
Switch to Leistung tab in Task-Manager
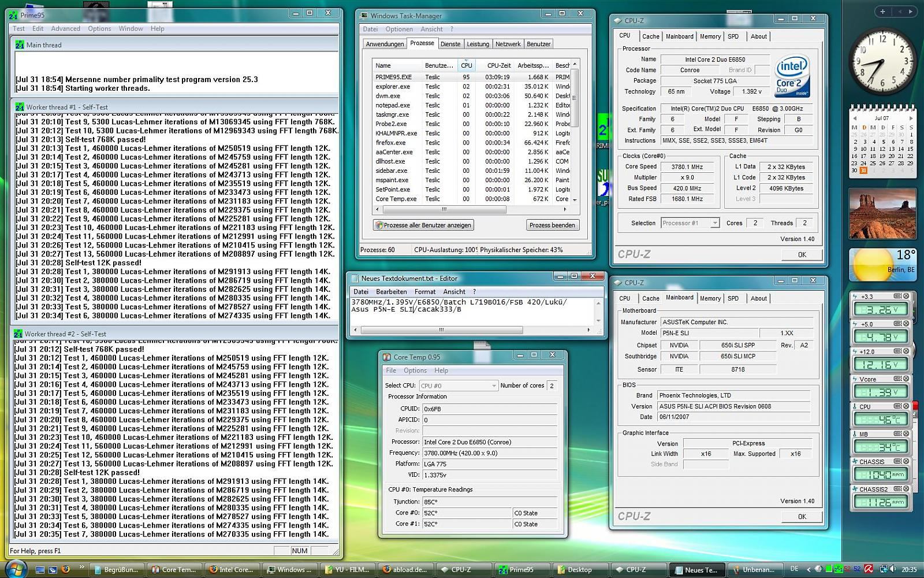[478, 44]
